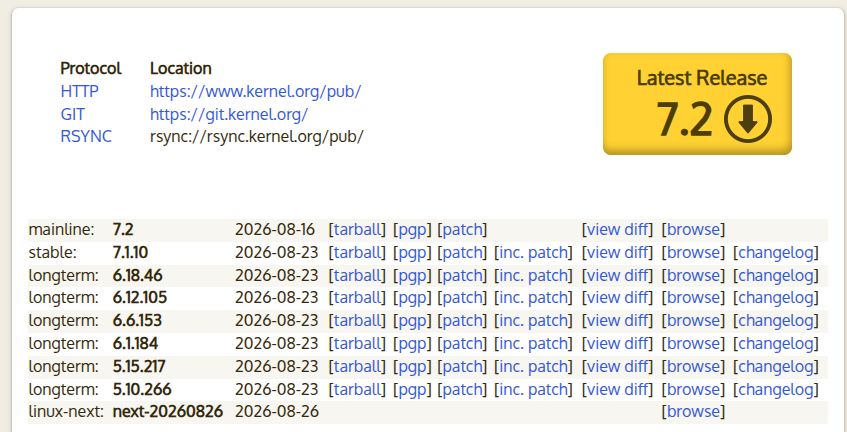
Task: Download tarball for longterm 6.1.184
Action: tap(357, 343)
